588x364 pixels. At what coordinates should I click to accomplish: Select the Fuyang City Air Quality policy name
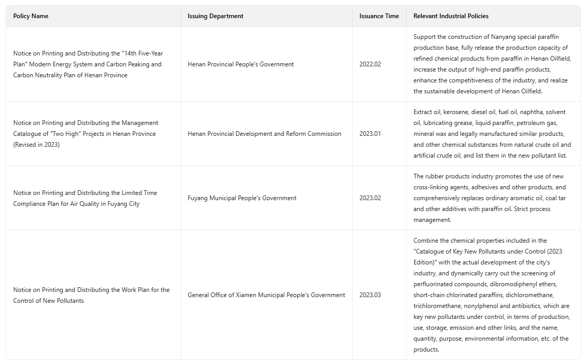[85, 198]
